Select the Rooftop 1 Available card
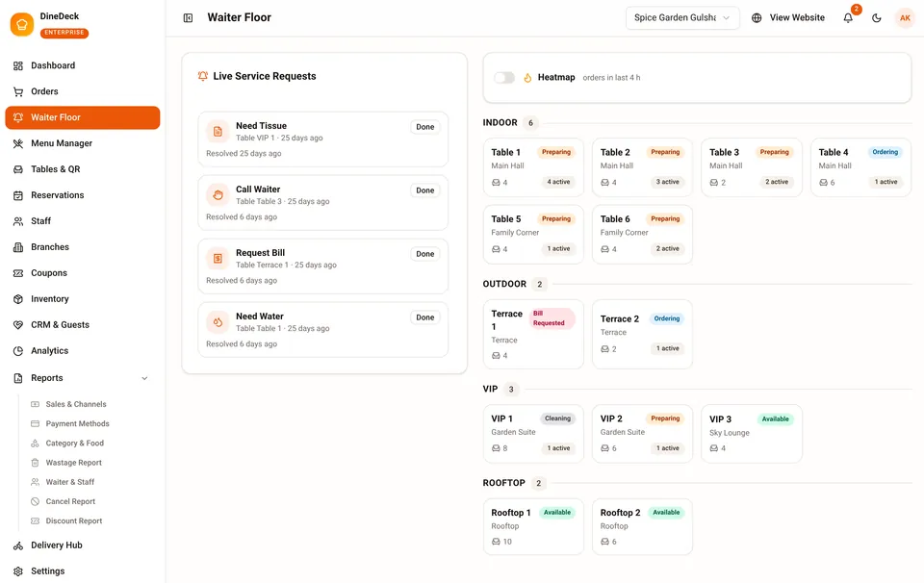The width and height of the screenshot is (924, 583). click(x=533, y=526)
